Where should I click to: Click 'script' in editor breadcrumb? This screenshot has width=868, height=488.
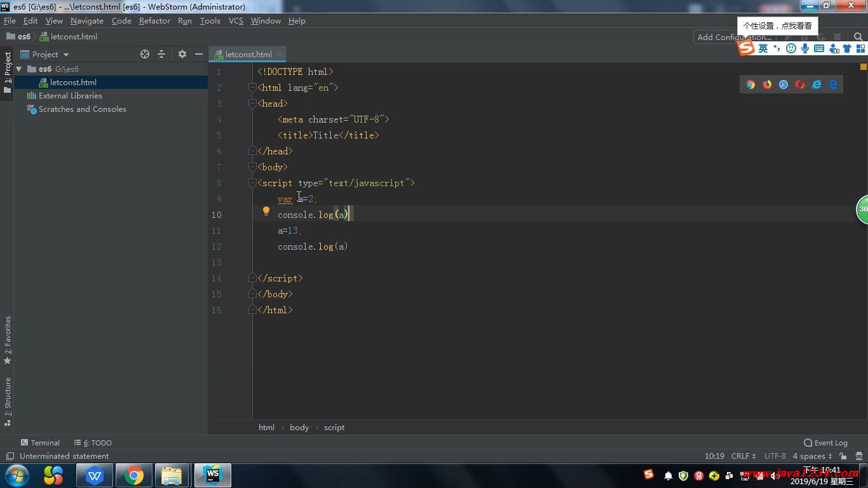334,428
